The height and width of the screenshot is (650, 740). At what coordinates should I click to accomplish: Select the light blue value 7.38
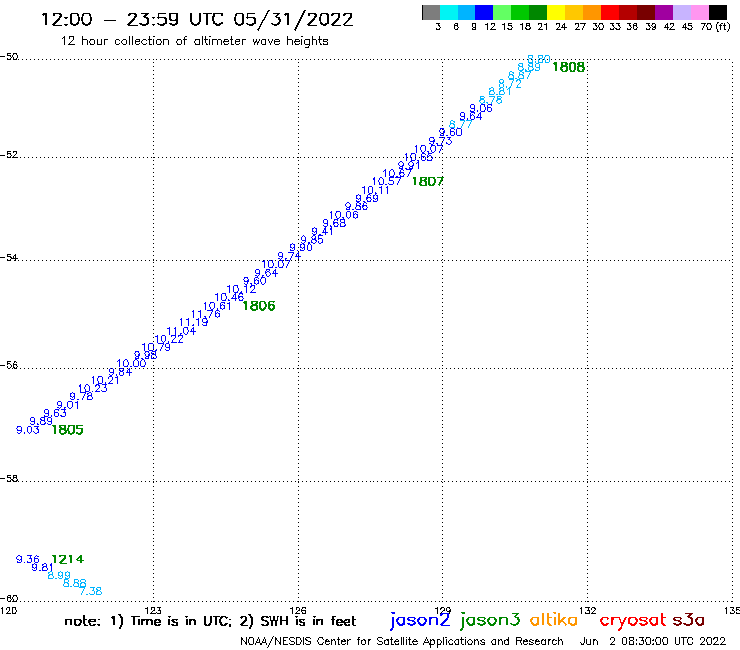pos(91,591)
